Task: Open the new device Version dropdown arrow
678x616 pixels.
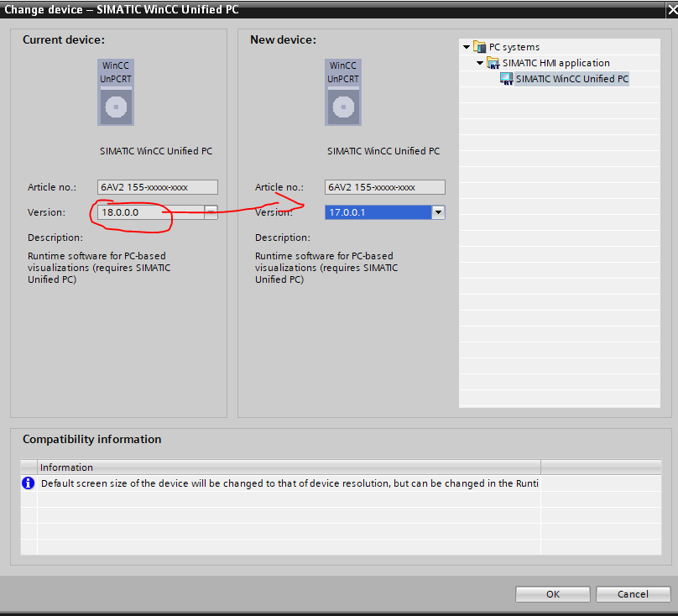Action: [439, 212]
